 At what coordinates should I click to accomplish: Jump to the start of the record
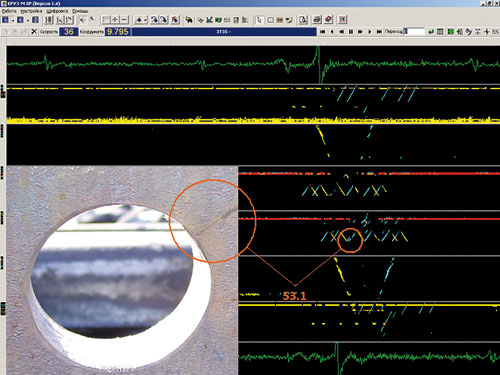[322, 32]
